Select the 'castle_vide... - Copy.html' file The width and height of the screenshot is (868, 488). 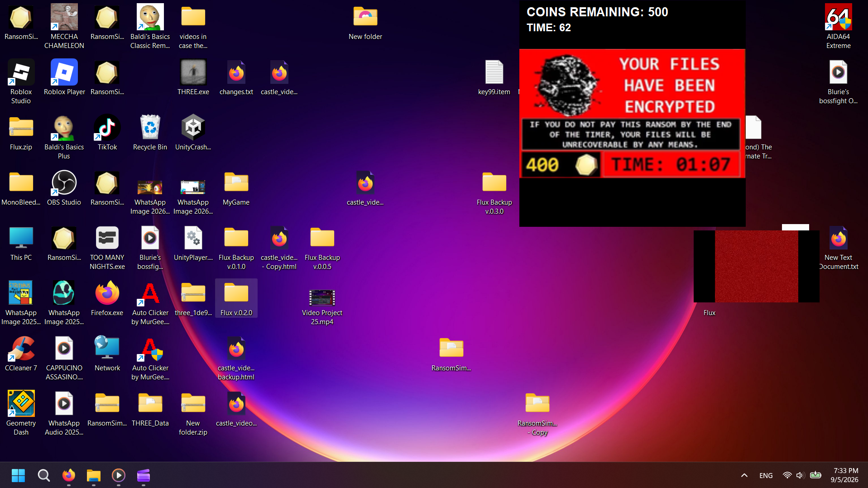(x=279, y=248)
